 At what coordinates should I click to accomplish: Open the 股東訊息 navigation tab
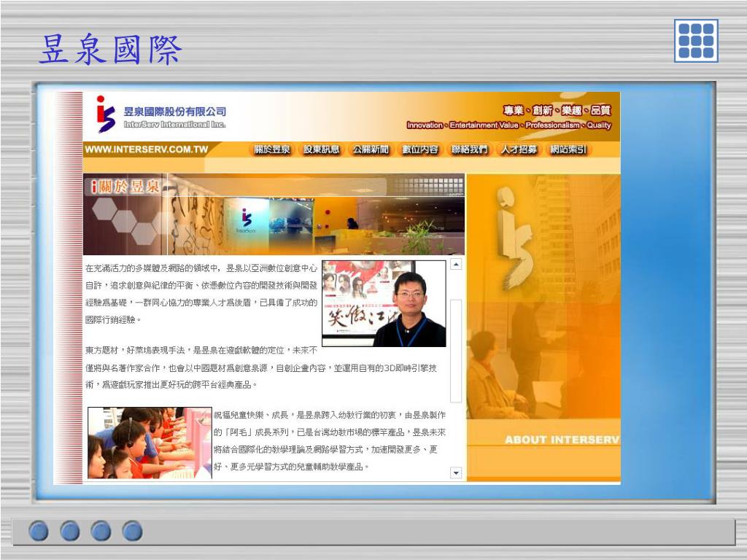(322, 149)
